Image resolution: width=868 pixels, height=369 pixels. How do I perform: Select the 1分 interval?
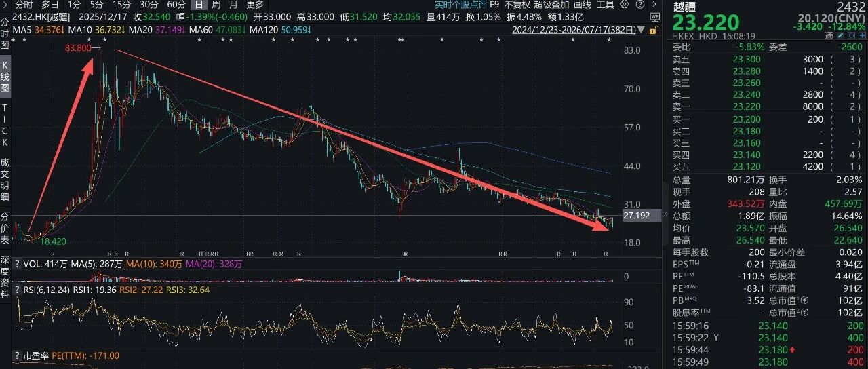(x=75, y=4)
